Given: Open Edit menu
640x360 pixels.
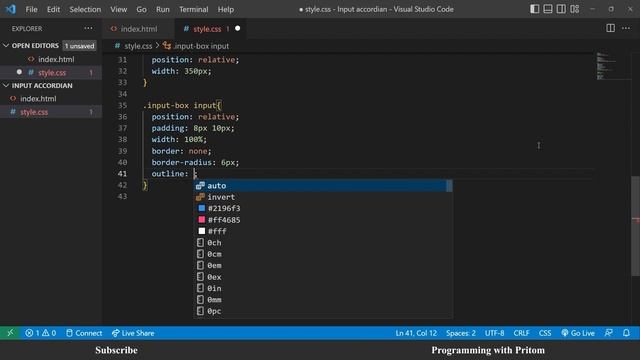Looking at the screenshot, I should tap(53, 9).
